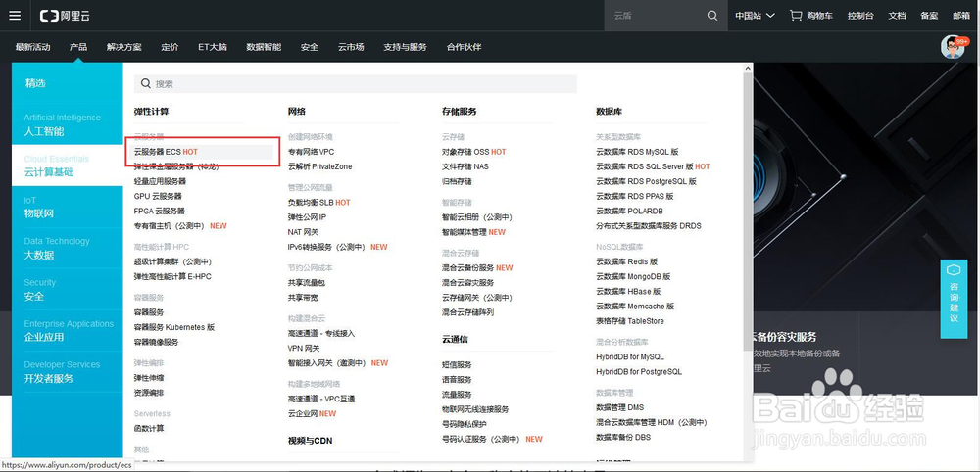Open VPN 网关 link

point(304,349)
